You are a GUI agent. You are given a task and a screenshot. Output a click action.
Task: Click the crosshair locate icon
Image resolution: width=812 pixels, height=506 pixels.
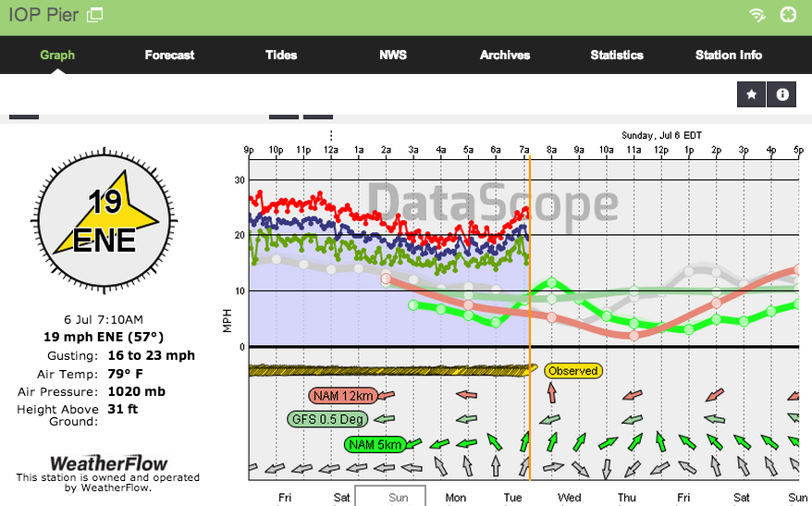[x=788, y=15]
